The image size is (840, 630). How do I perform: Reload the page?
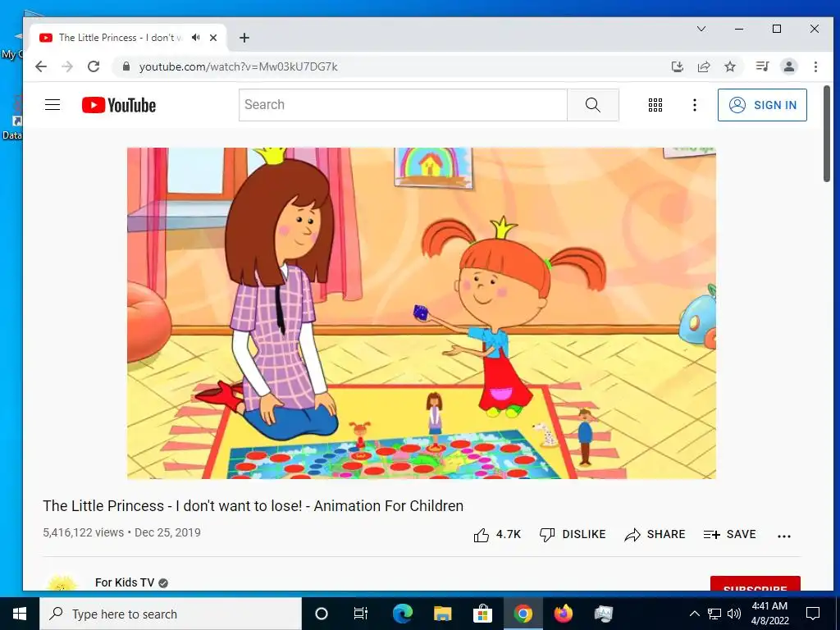click(94, 66)
